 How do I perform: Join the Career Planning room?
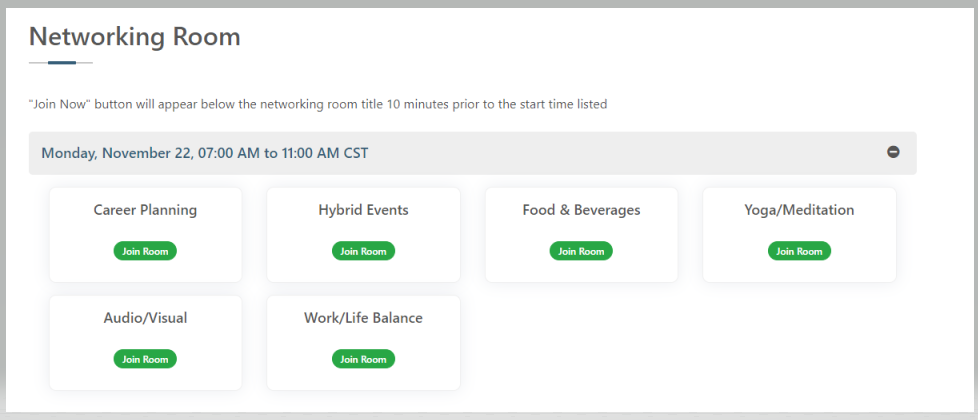point(145,251)
